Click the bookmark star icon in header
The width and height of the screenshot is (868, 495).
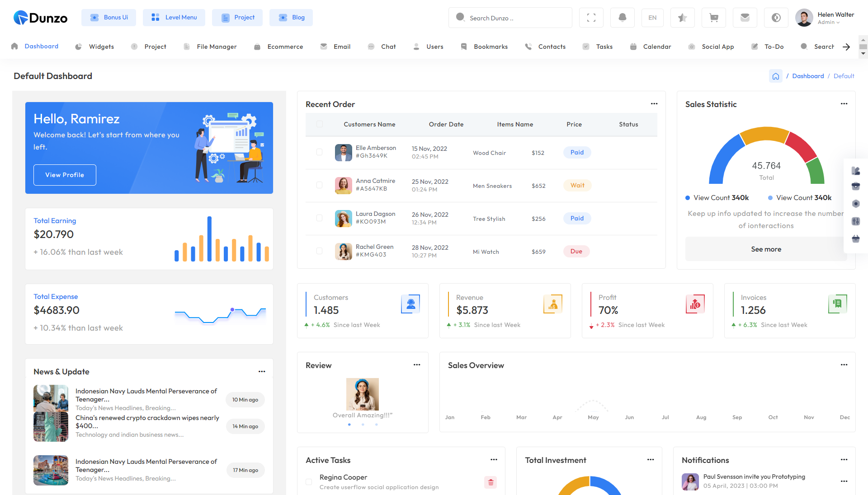(682, 18)
